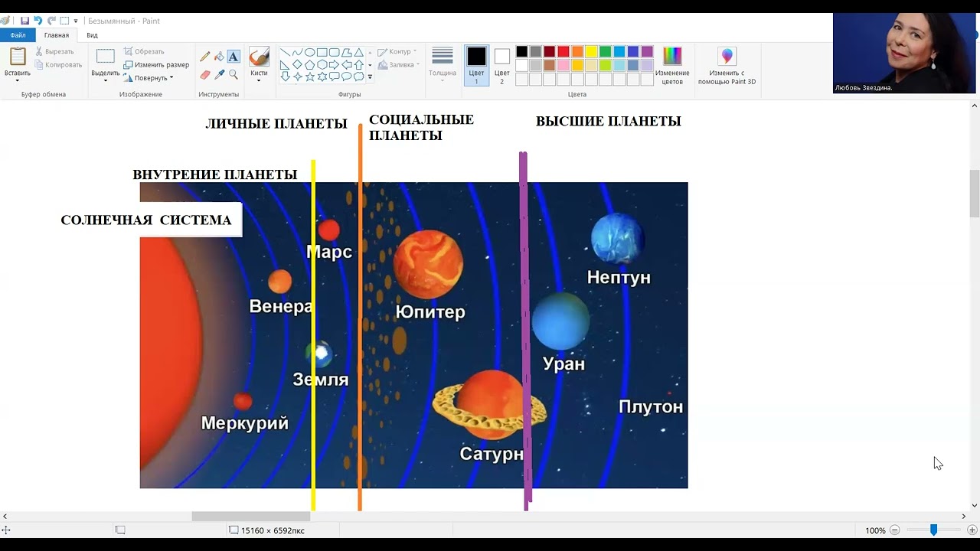The height and width of the screenshot is (551, 980).
Task: Select the Pencil tool
Action: coord(204,56)
